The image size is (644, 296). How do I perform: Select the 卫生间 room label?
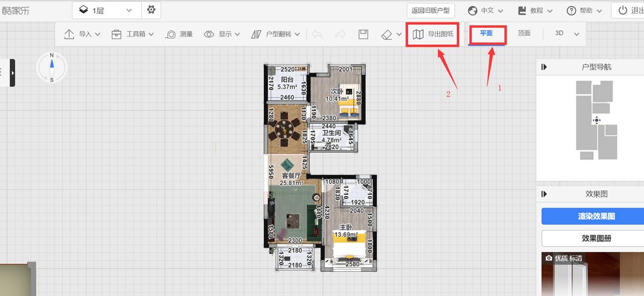[x=331, y=133]
